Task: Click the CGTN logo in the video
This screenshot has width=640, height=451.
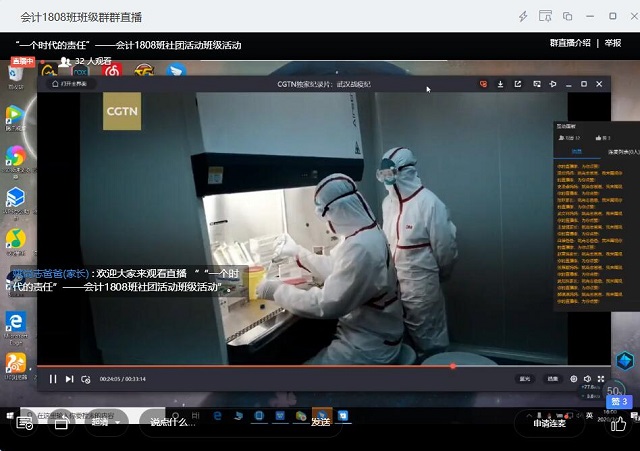Action: pyautogui.click(x=122, y=111)
